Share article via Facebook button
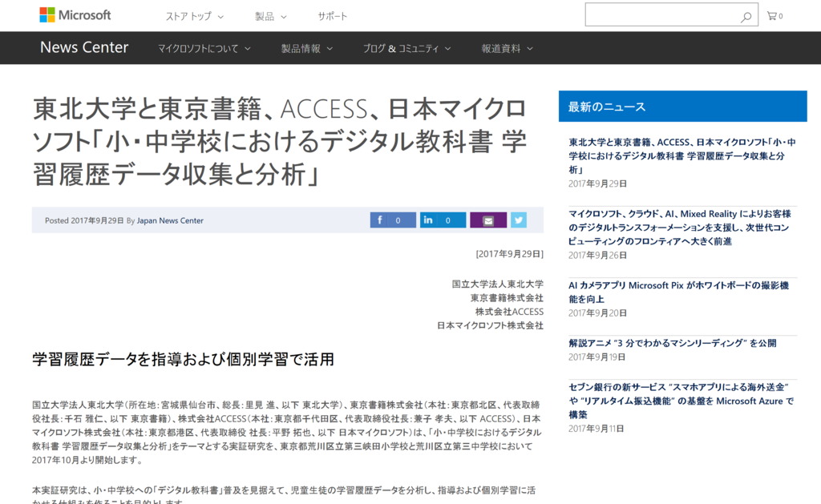 [393, 220]
